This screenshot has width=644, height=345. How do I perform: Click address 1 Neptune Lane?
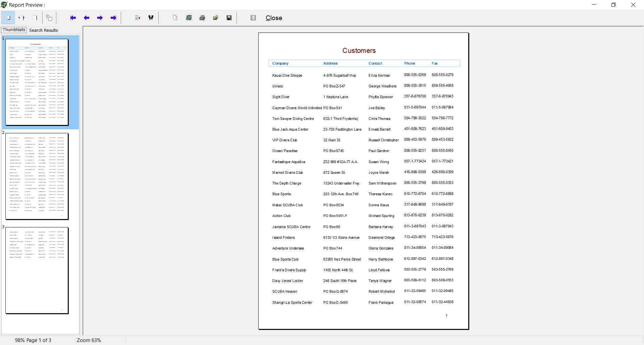point(336,97)
